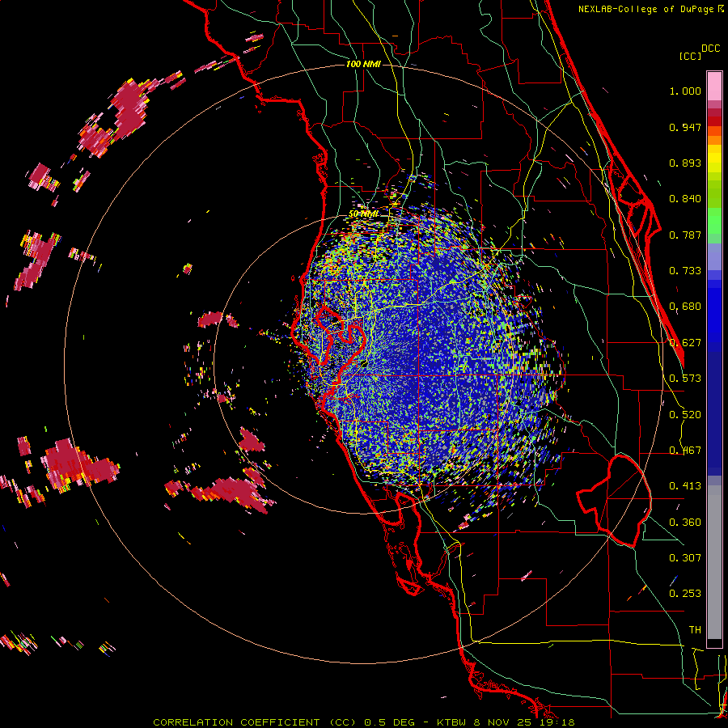Image resolution: width=728 pixels, height=728 pixels.
Task: Select the 0.253 scale value
Action: (685, 594)
